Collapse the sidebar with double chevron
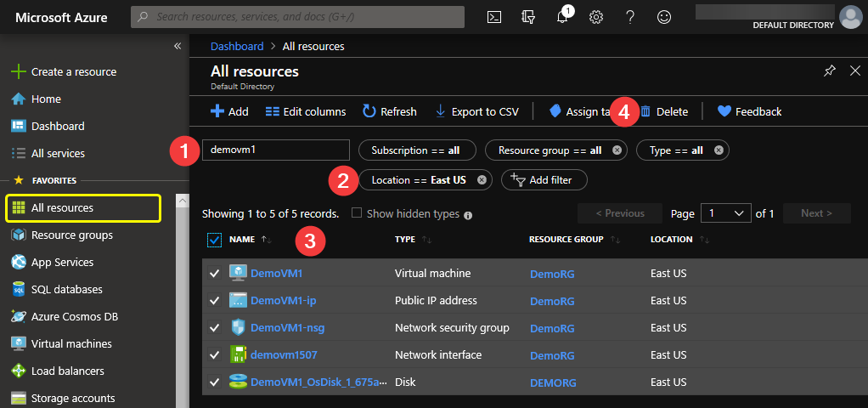The image size is (868, 408). click(x=178, y=46)
